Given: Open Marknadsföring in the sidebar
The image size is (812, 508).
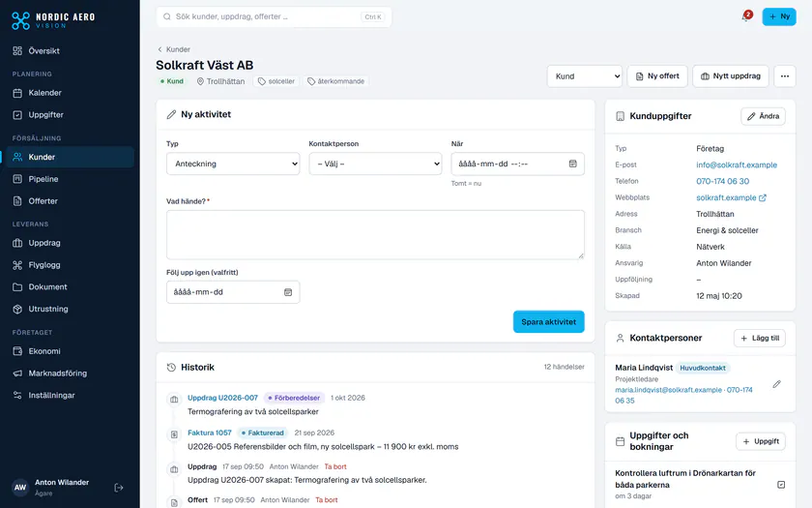Looking at the screenshot, I should tap(68, 374).
